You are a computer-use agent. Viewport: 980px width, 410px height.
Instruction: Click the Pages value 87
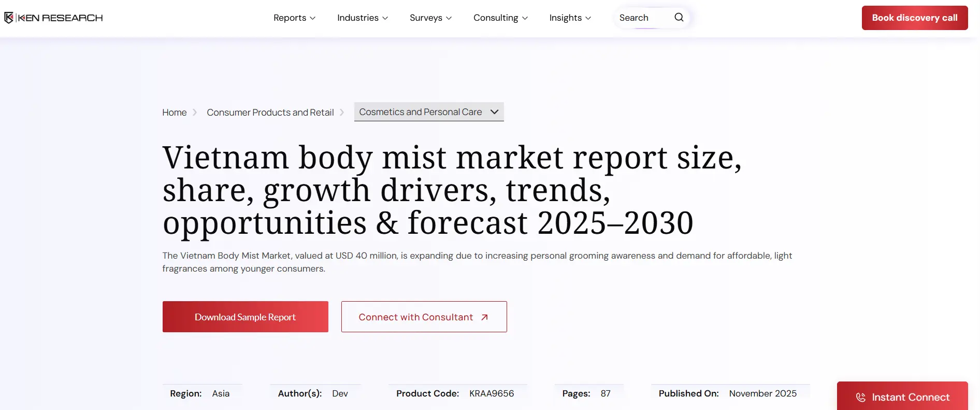point(606,393)
